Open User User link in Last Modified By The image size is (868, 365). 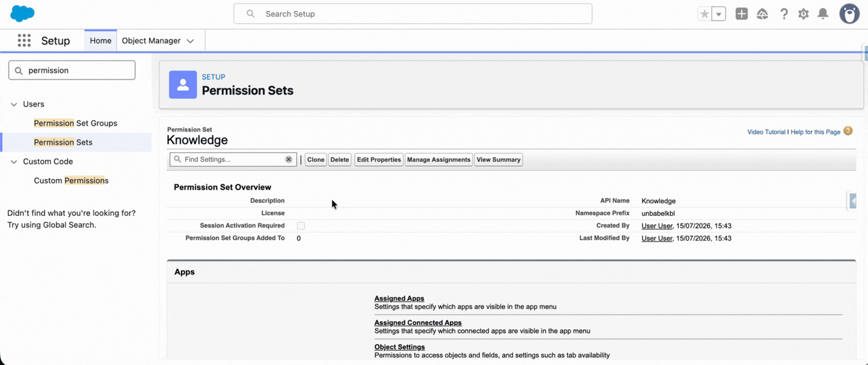pos(657,239)
